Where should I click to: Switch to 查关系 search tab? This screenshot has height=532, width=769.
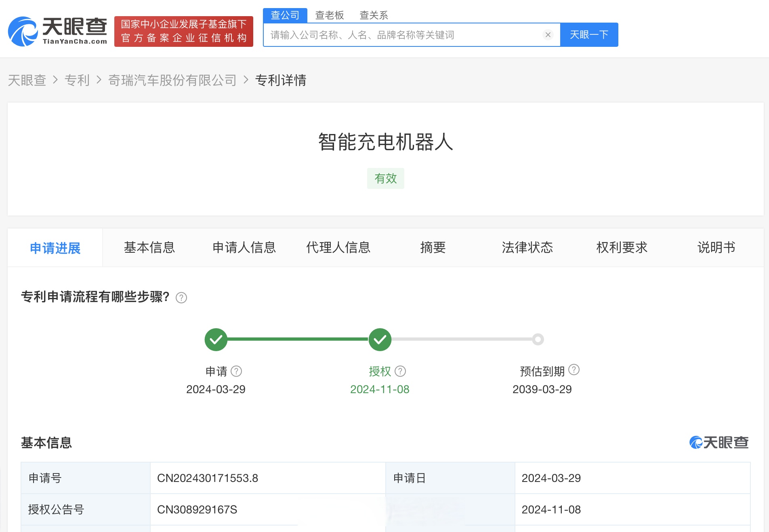pyautogui.click(x=374, y=15)
